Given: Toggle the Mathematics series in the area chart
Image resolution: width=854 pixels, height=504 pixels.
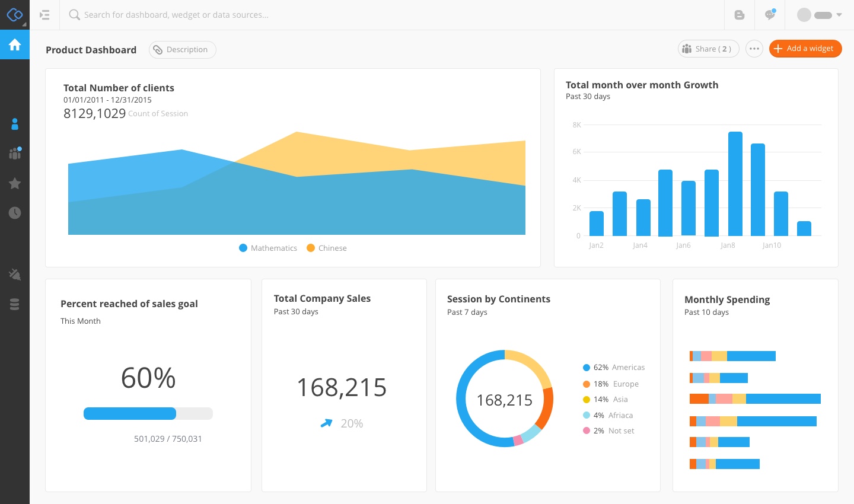Looking at the screenshot, I should click(x=267, y=248).
